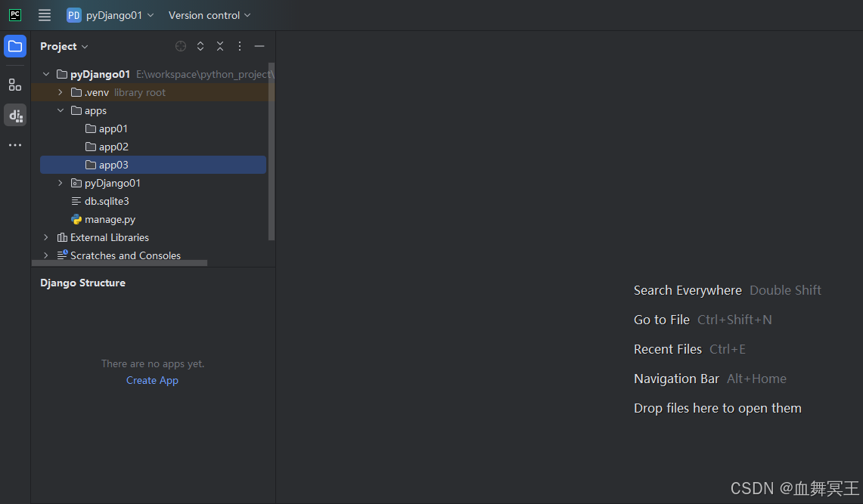Click the Search Everywhere hint text
Viewport: 863px width, 504px height.
coord(688,290)
